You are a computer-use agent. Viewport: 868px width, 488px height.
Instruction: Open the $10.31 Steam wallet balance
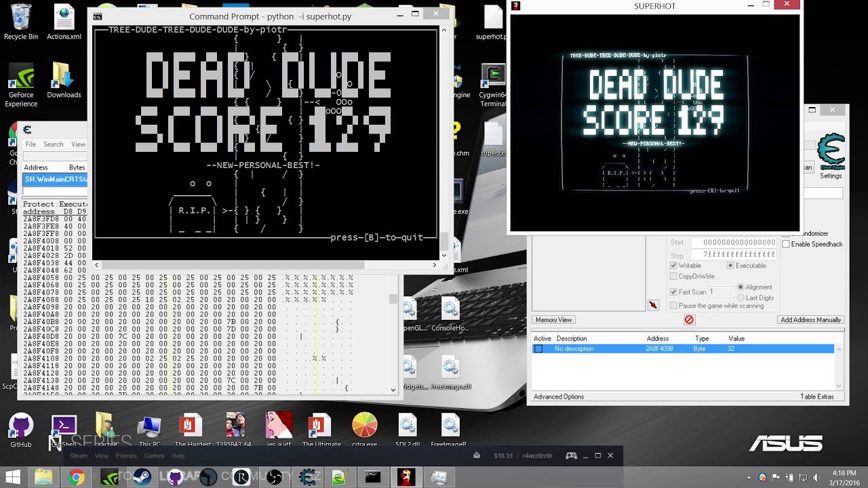click(x=503, y=455)
